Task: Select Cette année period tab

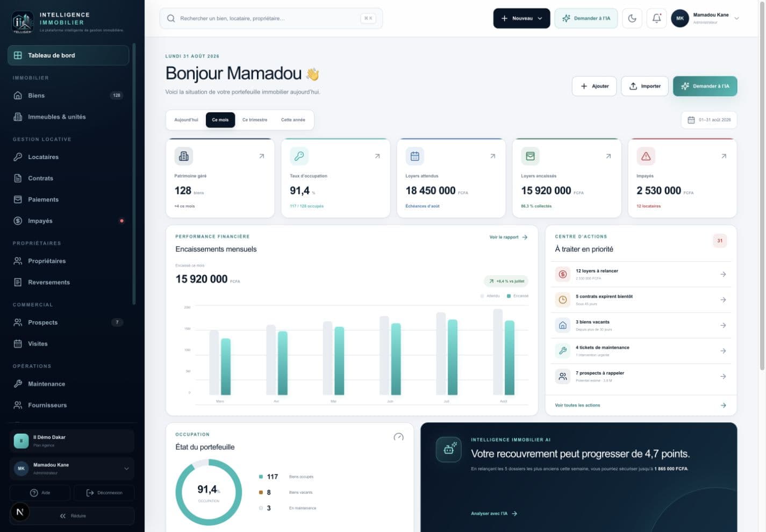Action: (293, 120)
